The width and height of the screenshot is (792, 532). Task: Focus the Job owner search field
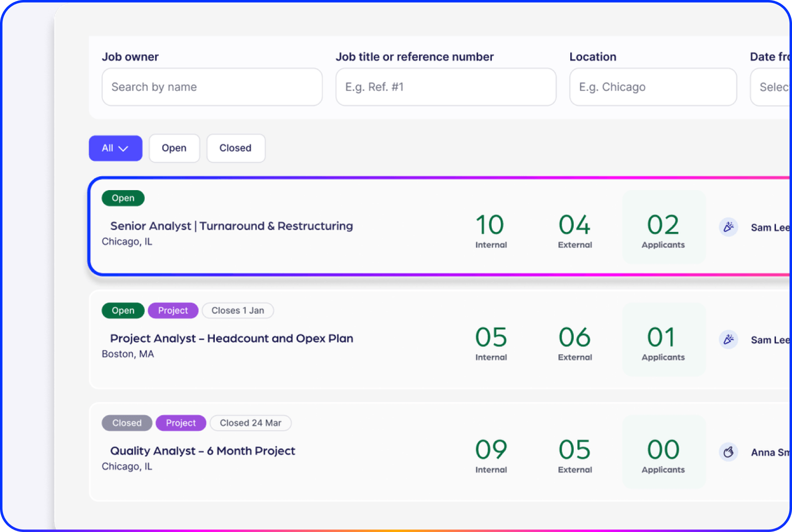click(x=212, y=87)
